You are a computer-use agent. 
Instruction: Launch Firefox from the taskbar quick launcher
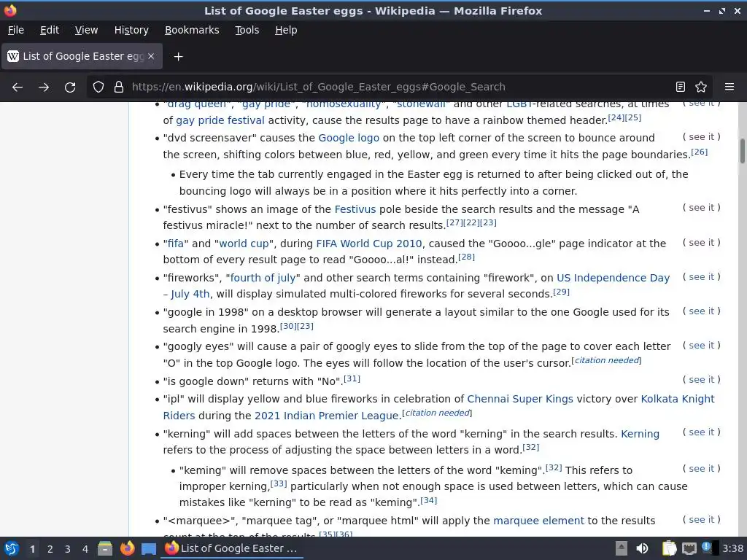coord(127,548)
